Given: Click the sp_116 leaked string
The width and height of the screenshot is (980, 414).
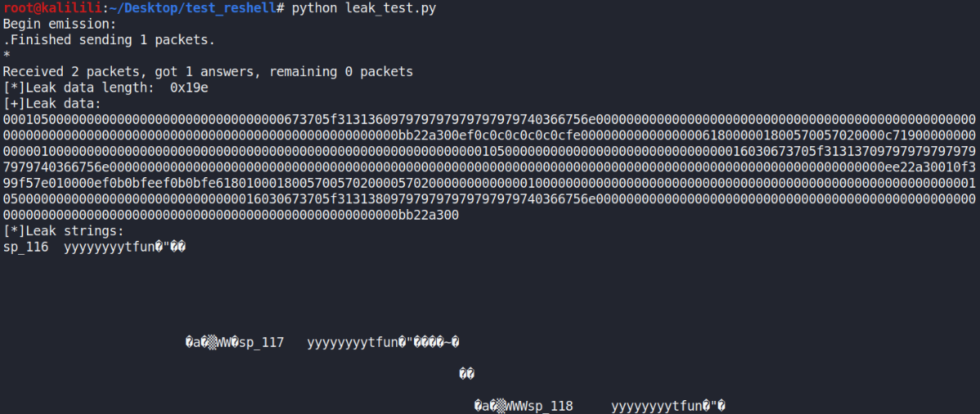Looking at the screenshot, I should tap(25, 247).
